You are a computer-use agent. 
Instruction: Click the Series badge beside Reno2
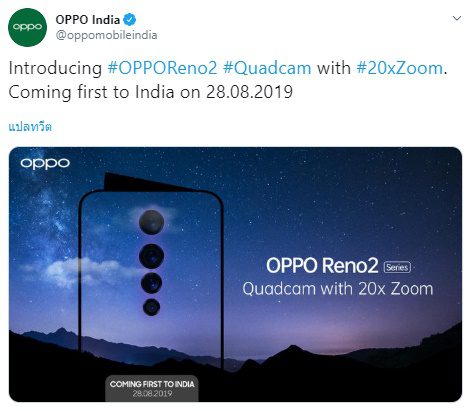click(x=397, y=267)
